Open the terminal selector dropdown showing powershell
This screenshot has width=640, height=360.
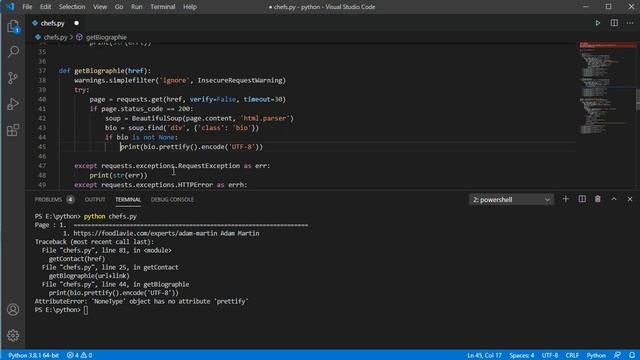pyautogui.click(x=511, y=200)
